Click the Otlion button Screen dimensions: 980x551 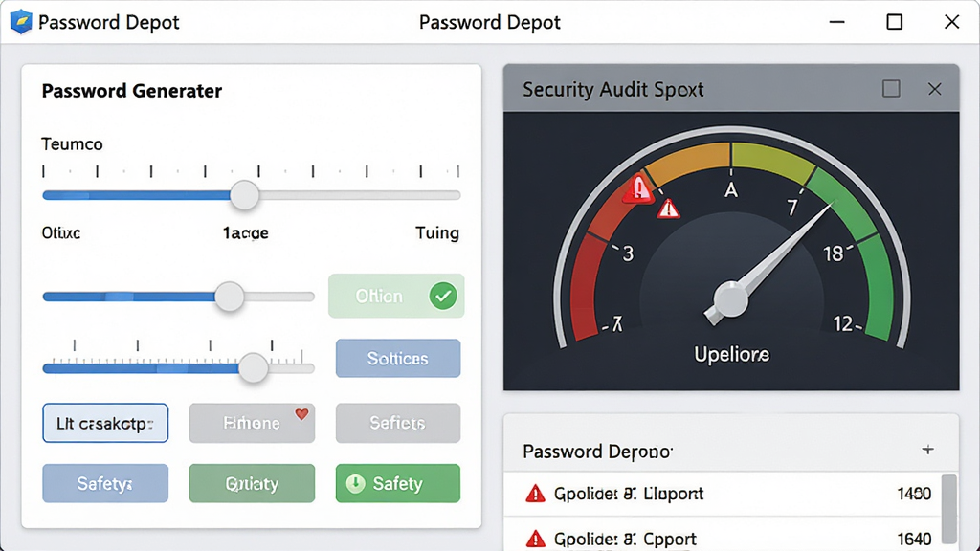click(x=396, y=296)
